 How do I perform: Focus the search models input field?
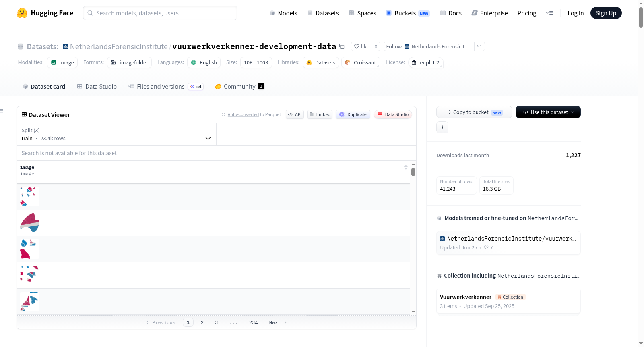pyautogui.click(x=160, y=13)
